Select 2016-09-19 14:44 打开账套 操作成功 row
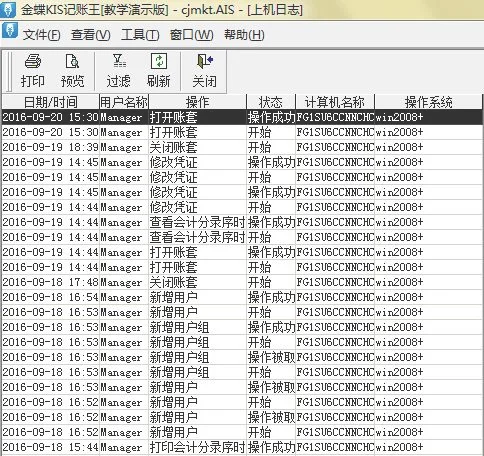Screen dimensions: 484x456 pyautogui.click(x=242, y=252)
